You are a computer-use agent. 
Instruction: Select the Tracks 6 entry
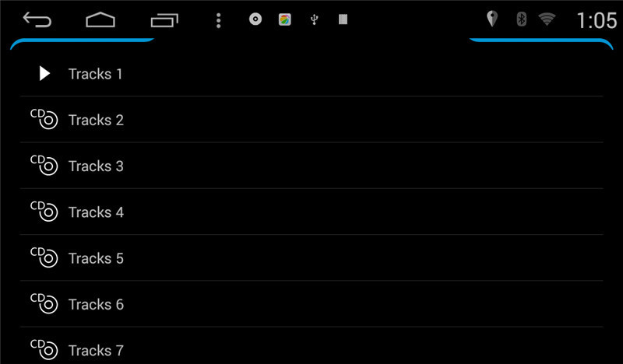tap(311, 303)
